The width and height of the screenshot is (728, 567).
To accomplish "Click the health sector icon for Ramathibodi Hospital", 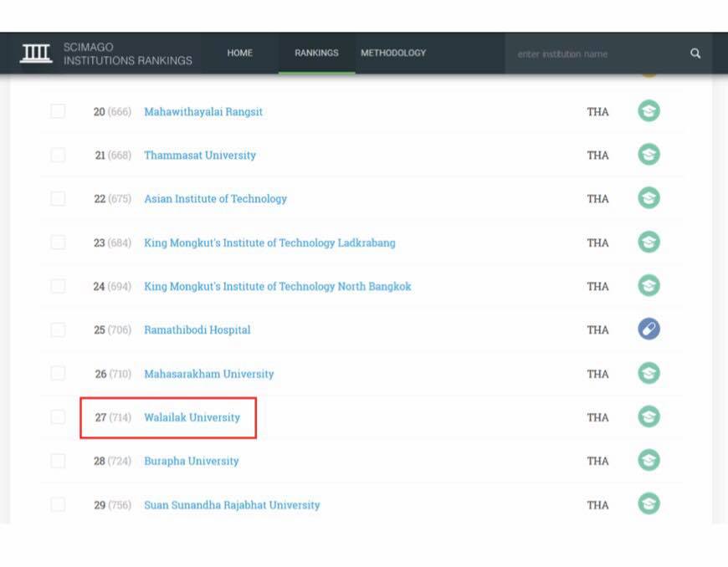I will point(649,329).
